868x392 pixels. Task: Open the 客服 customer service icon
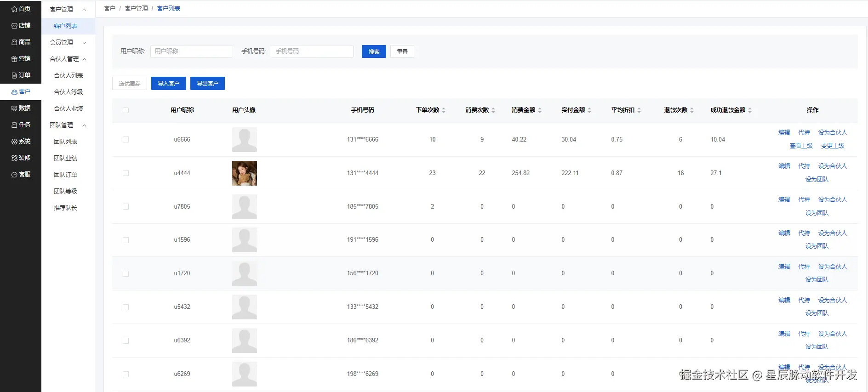coord(14,175)
